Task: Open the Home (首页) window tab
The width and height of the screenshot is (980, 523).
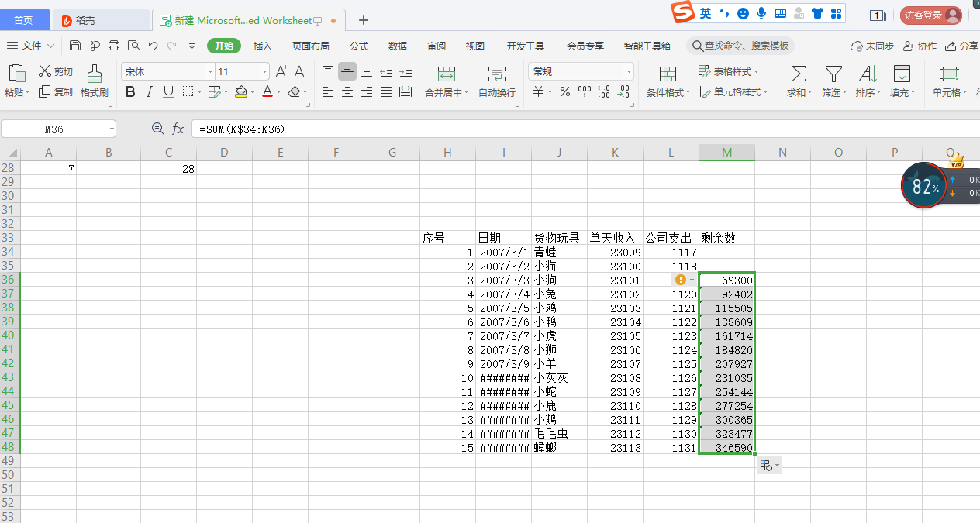Action: 24,20
